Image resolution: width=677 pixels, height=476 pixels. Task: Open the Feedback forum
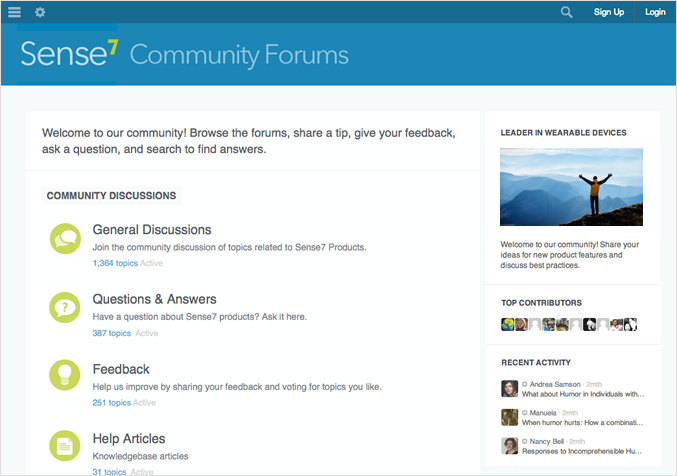(x=121, y=369)
